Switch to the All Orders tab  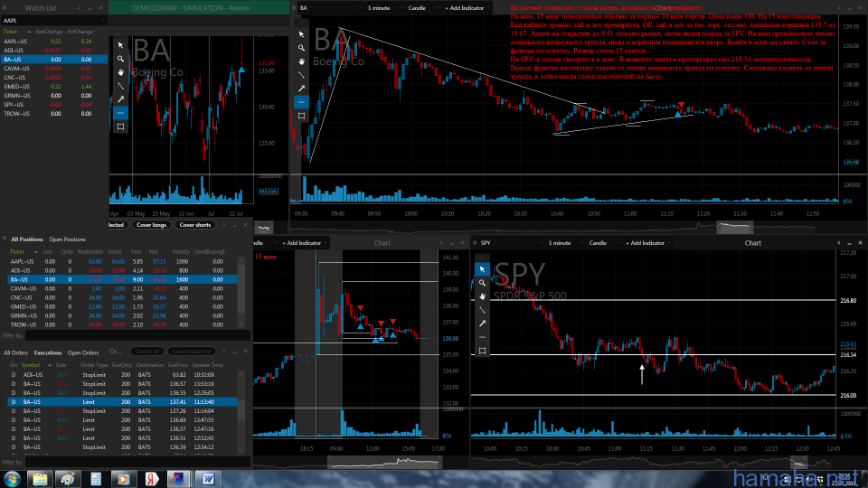15,353
